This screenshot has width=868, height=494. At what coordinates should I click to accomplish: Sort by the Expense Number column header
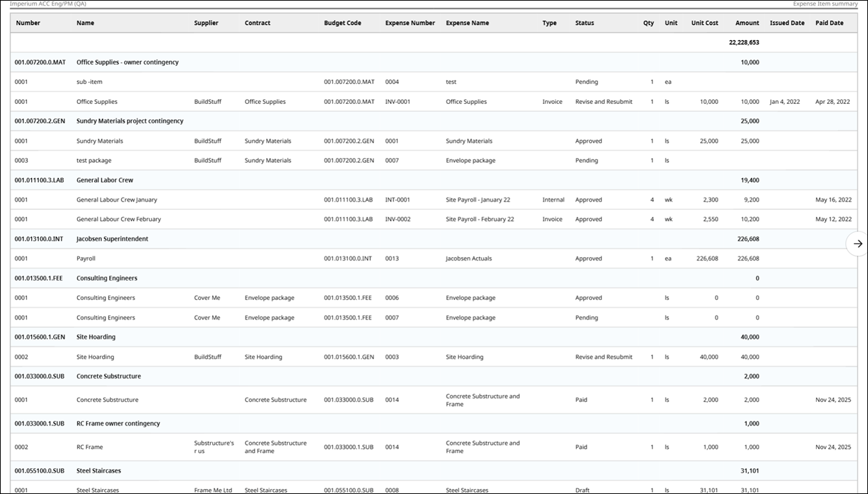[x=410, y=23]
